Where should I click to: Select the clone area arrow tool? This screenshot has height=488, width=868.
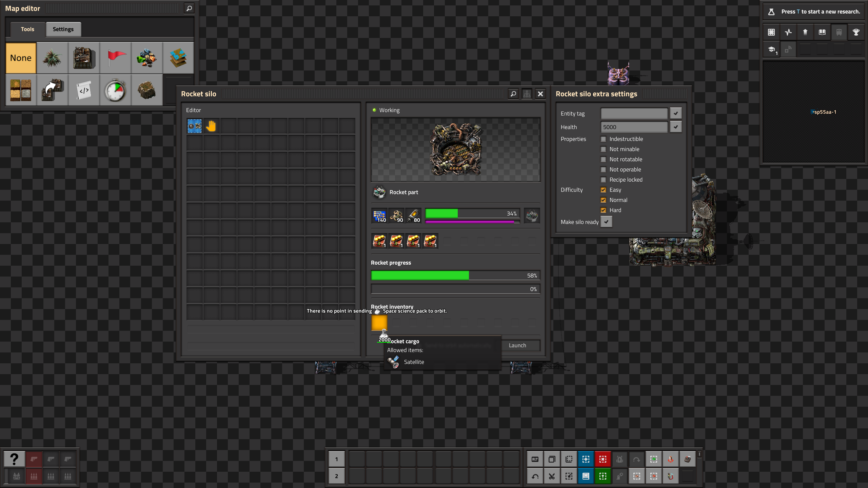coord(52,90)
